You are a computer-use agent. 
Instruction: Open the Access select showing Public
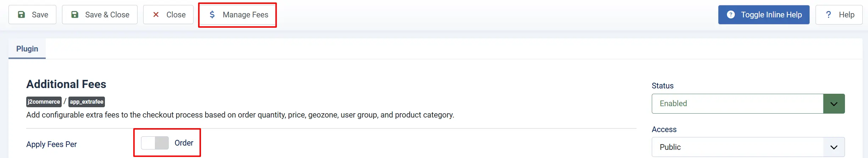click(748, 147)
